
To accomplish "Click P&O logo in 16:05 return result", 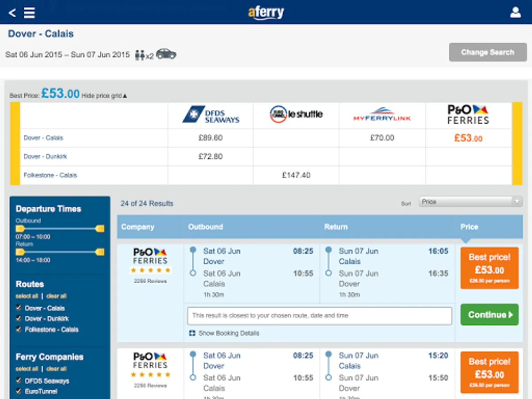I will pos(150,256).
